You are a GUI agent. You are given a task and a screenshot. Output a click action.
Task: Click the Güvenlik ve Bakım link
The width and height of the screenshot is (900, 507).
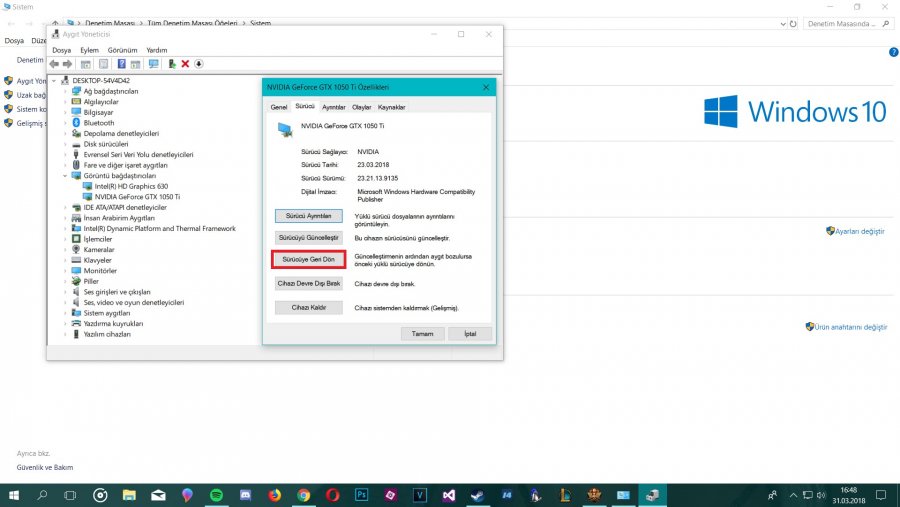tap(45, 467)
